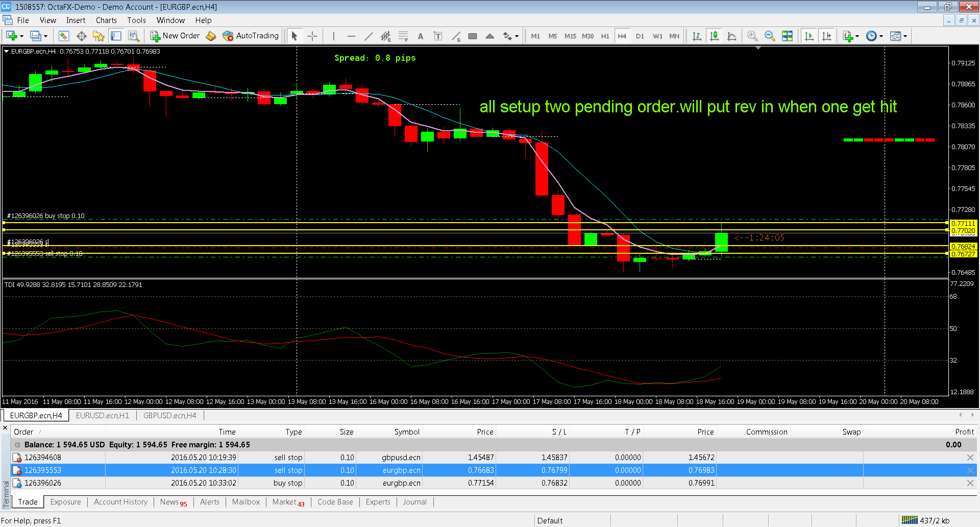Viewport: 980px width, 527px height.
Task: Open the Account History terminal tab
Action: tap(120, 502)
